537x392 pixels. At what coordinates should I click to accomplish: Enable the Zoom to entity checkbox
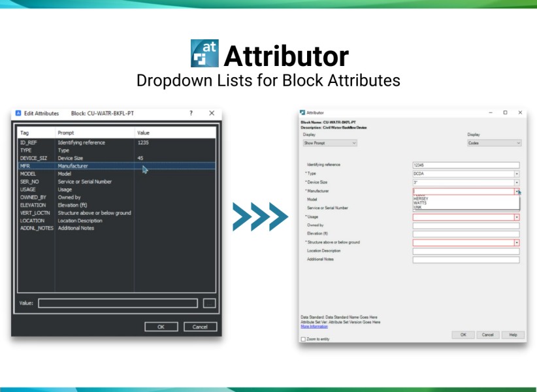click(x=304, y=340)
